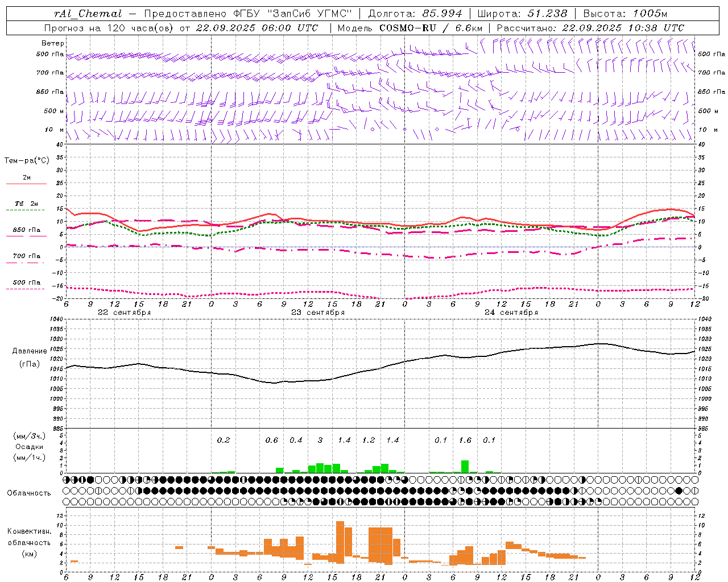728x582 pixels.
Task: Click the '(мм/3ч.)' precipitation unit label
Action: (30, 436)
